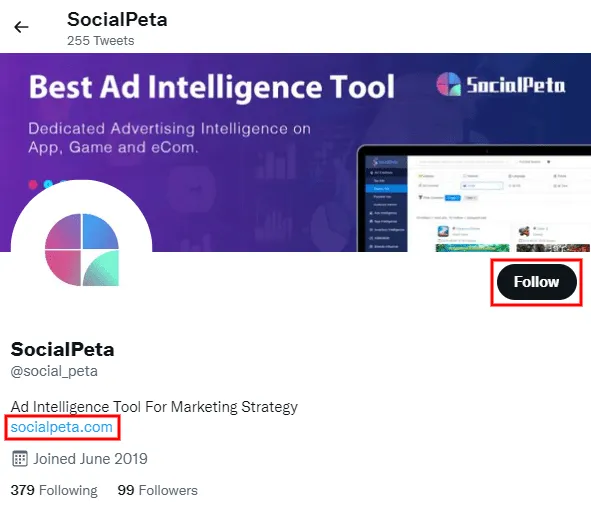Click the laptop screenshot in banner
This screenshot has width=591, height=516.
474,198
